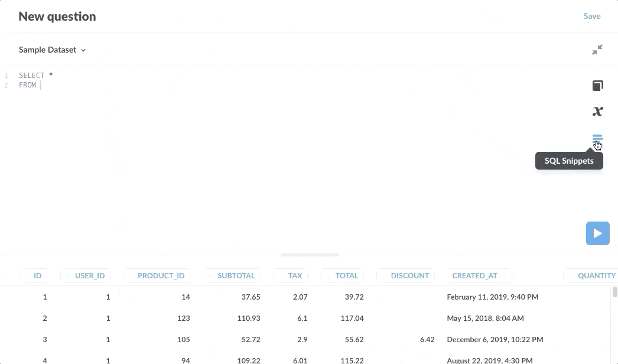This screenshot has width=618, height=364.
Task: Click the Save link
Action: (592, 16)
